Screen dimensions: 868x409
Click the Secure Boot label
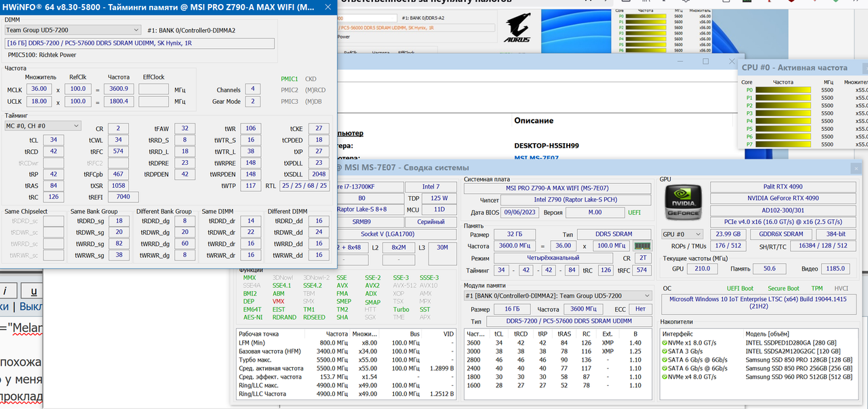point(782,288)
